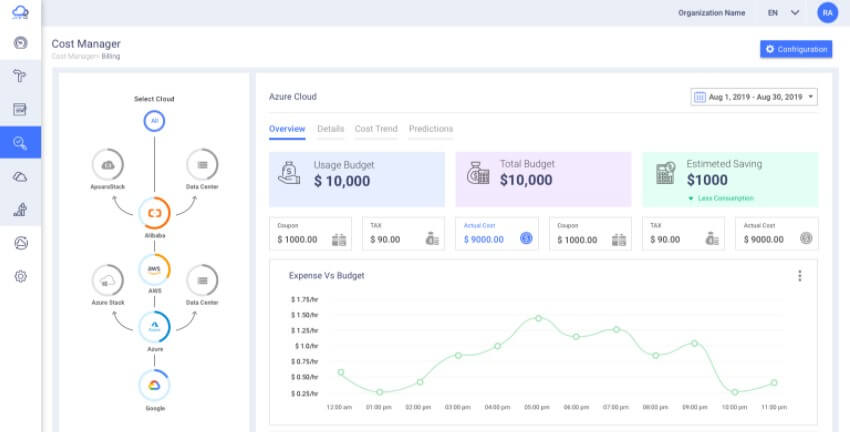Open the cloud sidebar icon
The width and height of the screenshot is (850, 432).
pyautogui.click(x=20, y=177)
